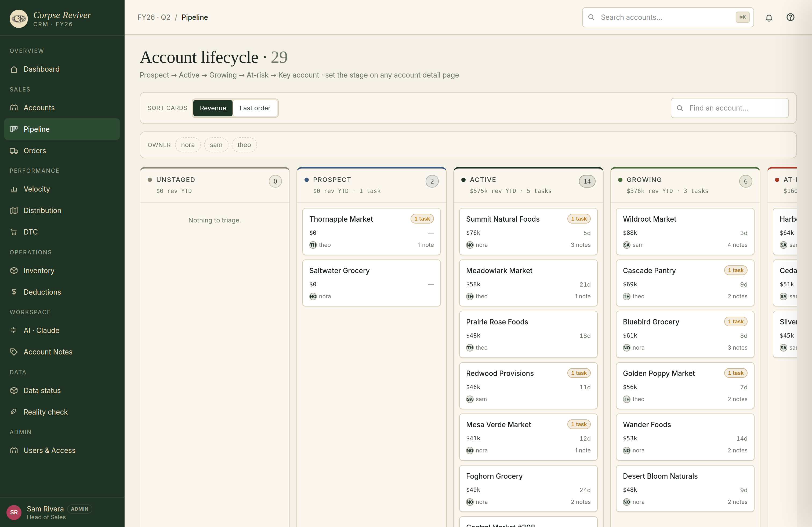The height and width of the screenshot is (527, 812).
Task: Click the Deductions dollar icon
Action: 14,292
